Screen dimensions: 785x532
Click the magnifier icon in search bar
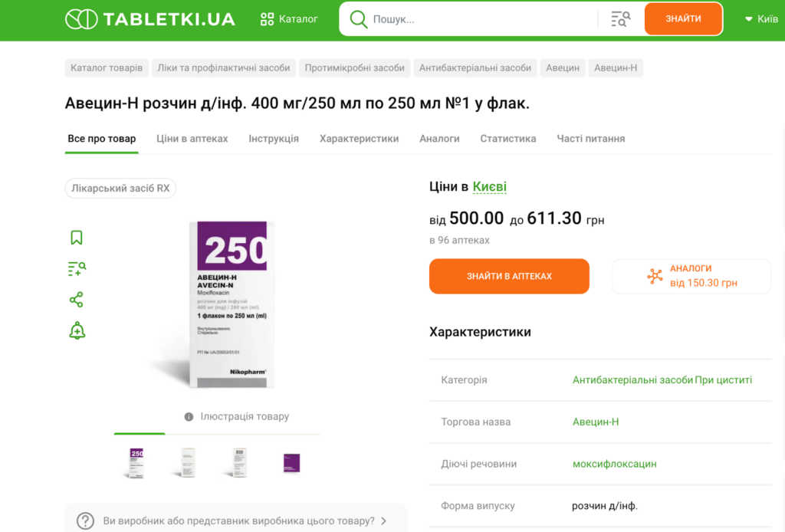click(359, 19)
